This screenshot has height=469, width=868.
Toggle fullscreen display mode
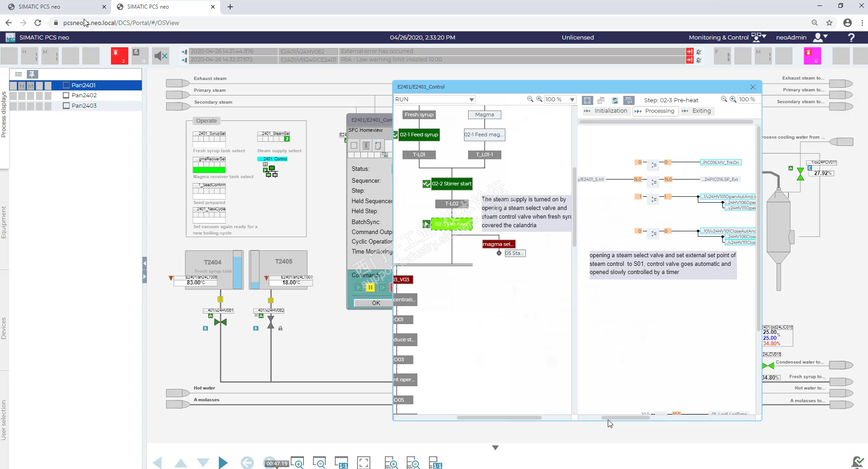(x=363, y=463)
